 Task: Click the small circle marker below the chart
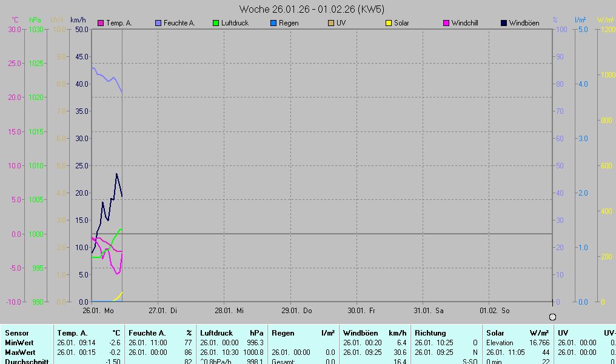[552, 317]
